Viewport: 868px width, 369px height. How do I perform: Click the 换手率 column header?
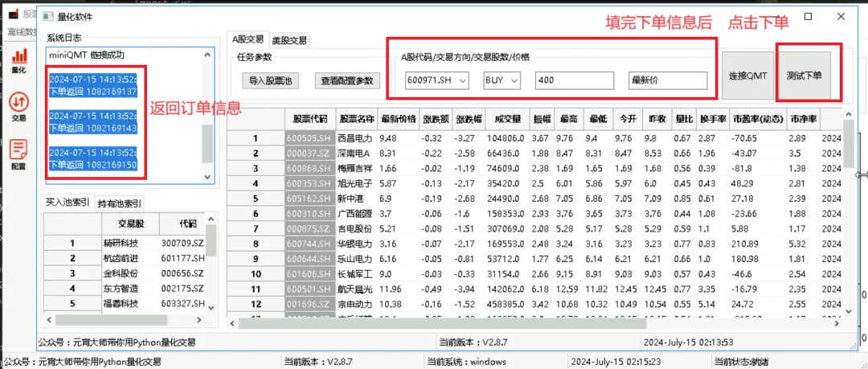tap(712, 118)
